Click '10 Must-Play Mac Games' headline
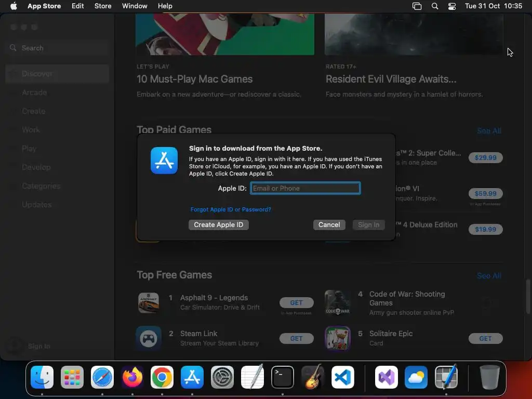 [x=195, y=79]
